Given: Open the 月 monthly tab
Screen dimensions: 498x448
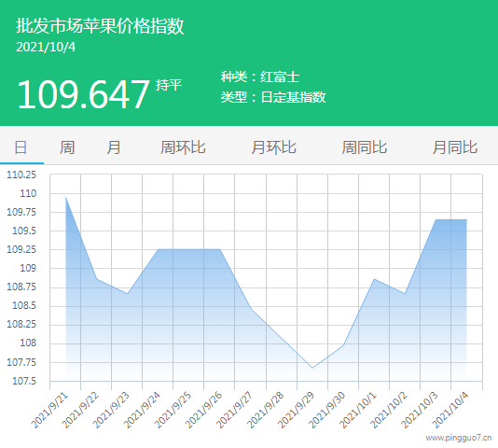Looking at the screenshot, I should tap(114, 147).
